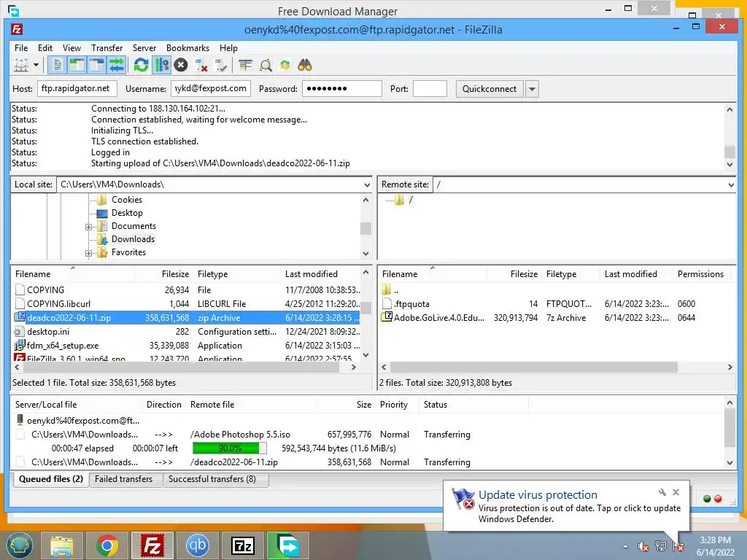Open the remote parent directory folder icon
747x560 pixels.
coord(387,289)
